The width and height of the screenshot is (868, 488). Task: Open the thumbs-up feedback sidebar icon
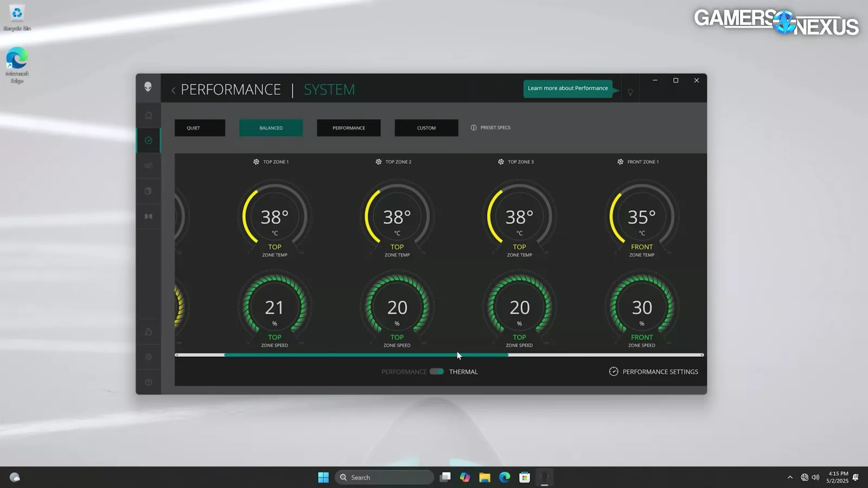pyautogui.click(x=148, y=332)
